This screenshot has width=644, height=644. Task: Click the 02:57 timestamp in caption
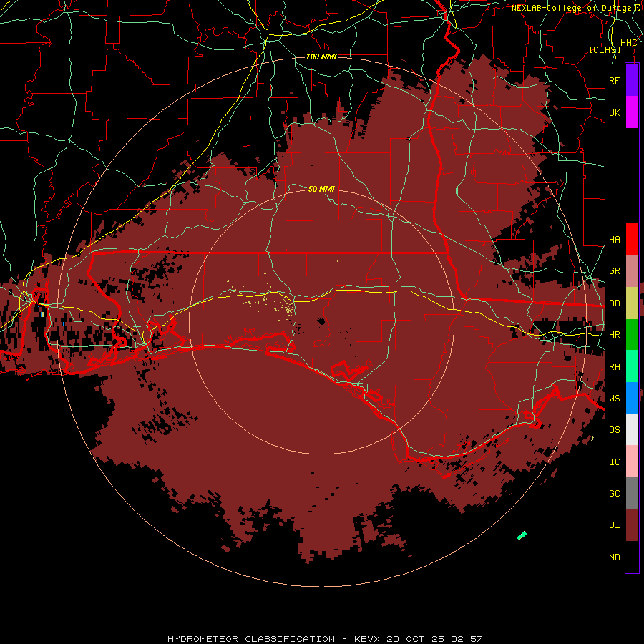[x=467, y=639]
